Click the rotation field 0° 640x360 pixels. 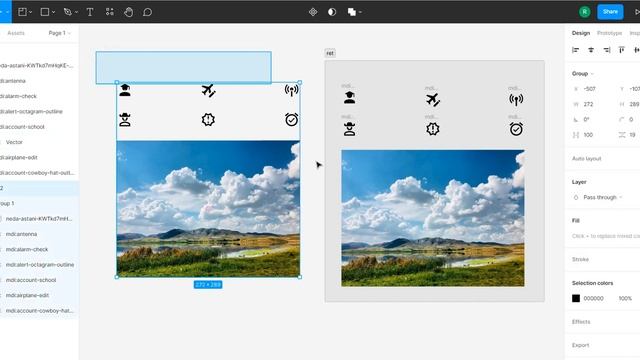coord(587,120)
